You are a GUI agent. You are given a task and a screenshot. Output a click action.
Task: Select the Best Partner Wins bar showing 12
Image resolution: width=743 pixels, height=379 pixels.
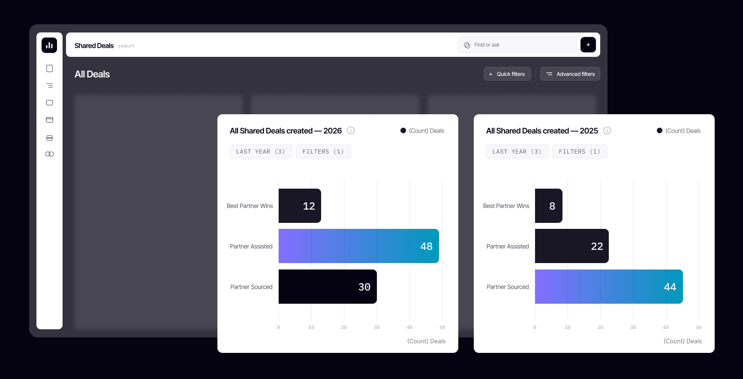(x=299, y=206)
